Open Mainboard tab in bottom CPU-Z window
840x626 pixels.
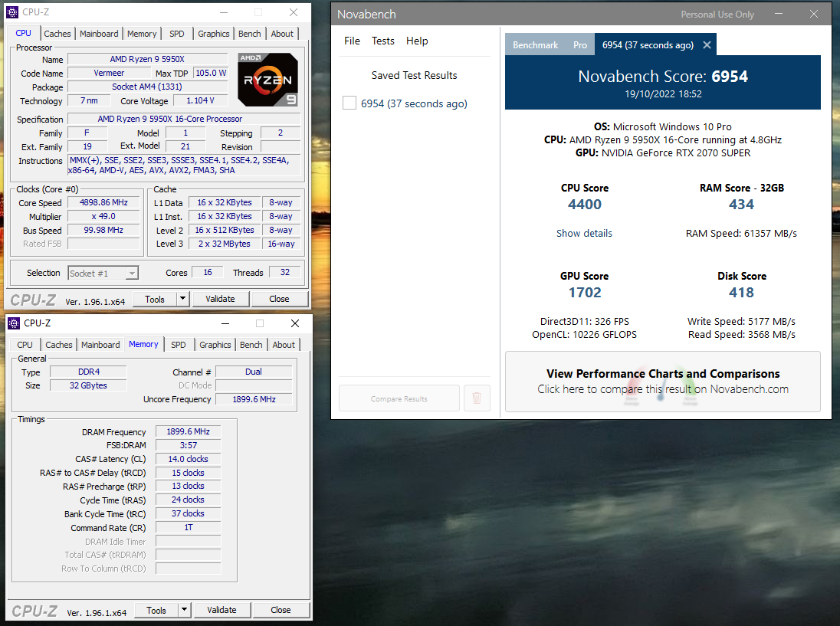(x=100, y=345)
